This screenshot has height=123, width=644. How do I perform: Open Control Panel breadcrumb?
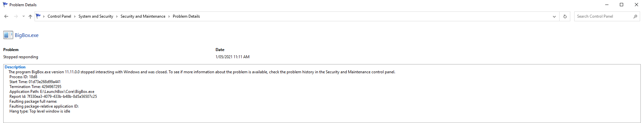point(59,16)
